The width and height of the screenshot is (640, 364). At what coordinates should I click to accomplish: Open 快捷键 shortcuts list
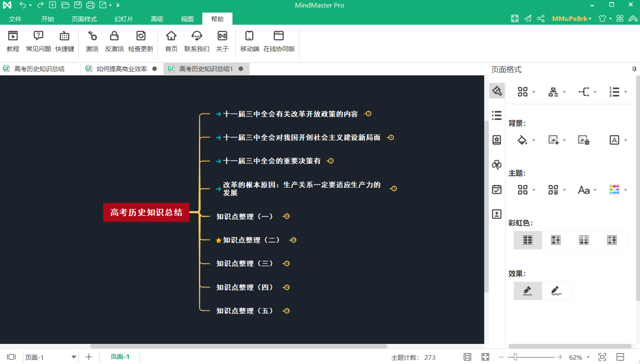pyautogui.click(x=65, y=41)
